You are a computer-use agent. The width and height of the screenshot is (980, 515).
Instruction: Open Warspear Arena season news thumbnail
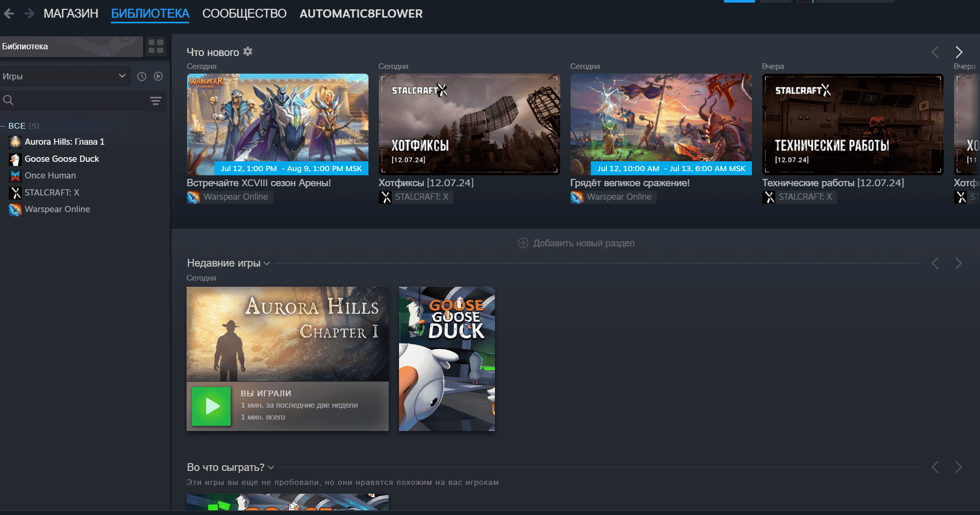[x=278, y=124]
